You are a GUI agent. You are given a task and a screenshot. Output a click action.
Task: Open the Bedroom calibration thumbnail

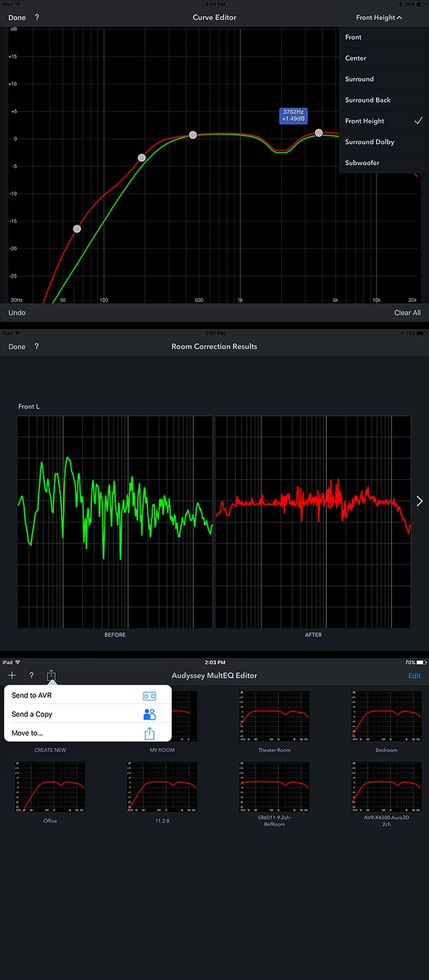pos(386,717)
